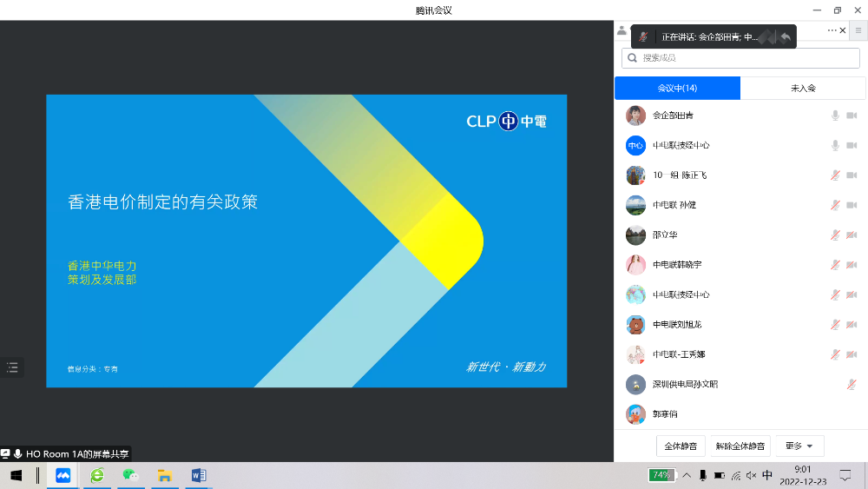Unmute microphone of 10一组 陈正飞
The width and height of the screenshot is (868, 489).
[835, 175]
